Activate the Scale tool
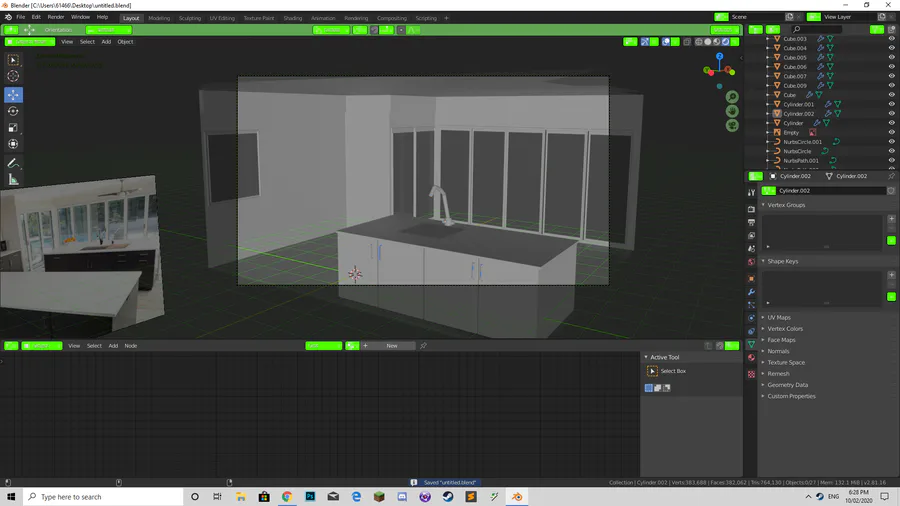Image resolution: width=900 pixels, height=506 pixels. click(x=13, y=127)
